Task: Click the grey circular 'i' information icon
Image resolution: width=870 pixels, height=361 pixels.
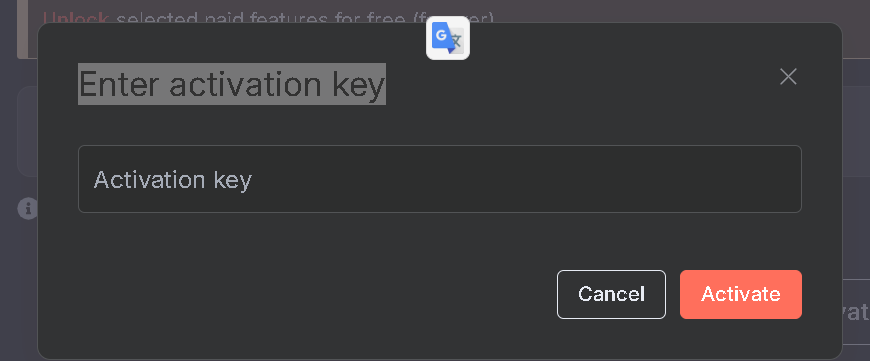Action: [x=27, y=209]
